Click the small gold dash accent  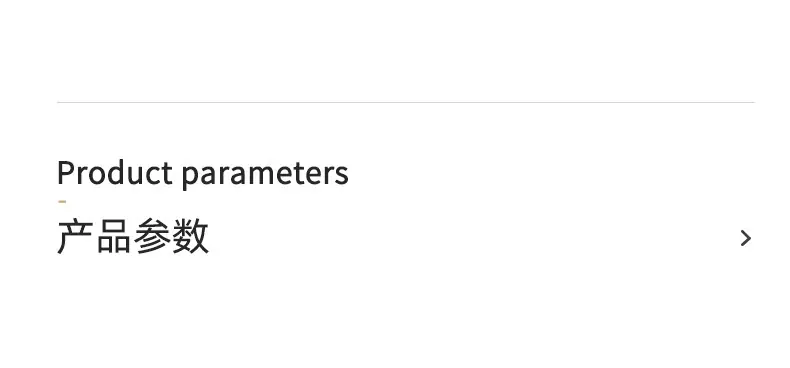coord(62,202)
